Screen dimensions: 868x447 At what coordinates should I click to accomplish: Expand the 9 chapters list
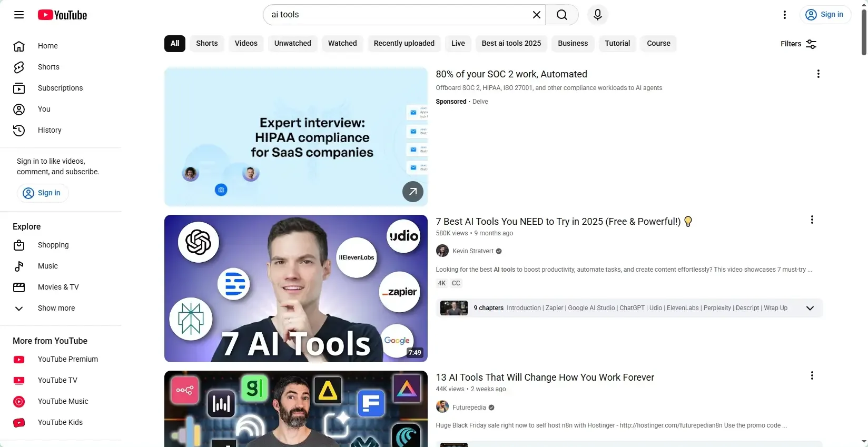coord(810,308)
